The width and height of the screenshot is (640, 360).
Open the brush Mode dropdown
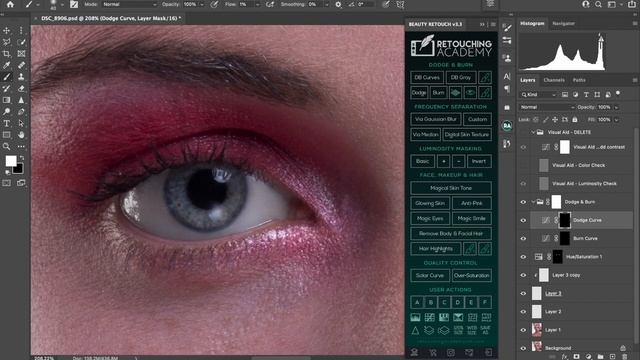[129, 4]
